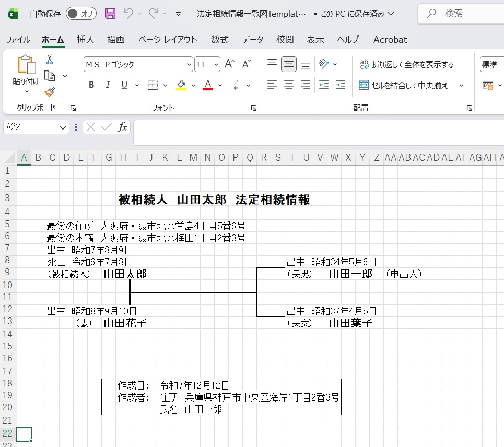Image resolution: width=504 pixels, height=447 pixels.
Task: Click 折り返して全体を表示する button
Action: [407, 65]
